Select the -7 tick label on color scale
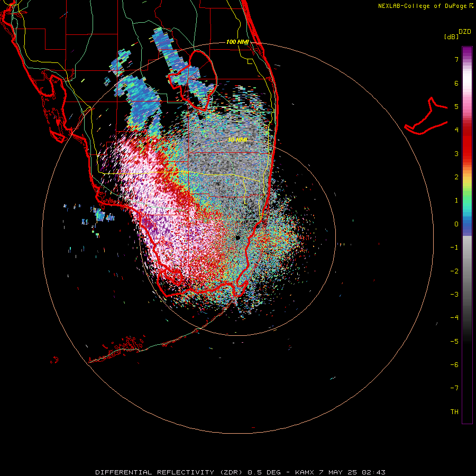 (x=454, y=388)
